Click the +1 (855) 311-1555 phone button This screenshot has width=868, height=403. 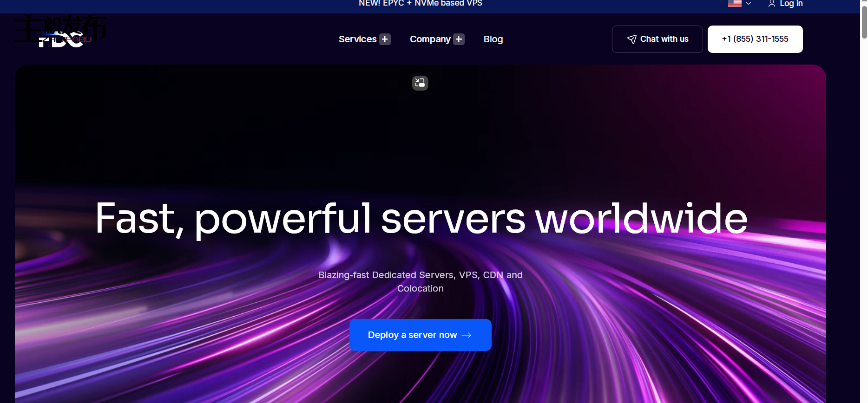click(x=755, y=39)
